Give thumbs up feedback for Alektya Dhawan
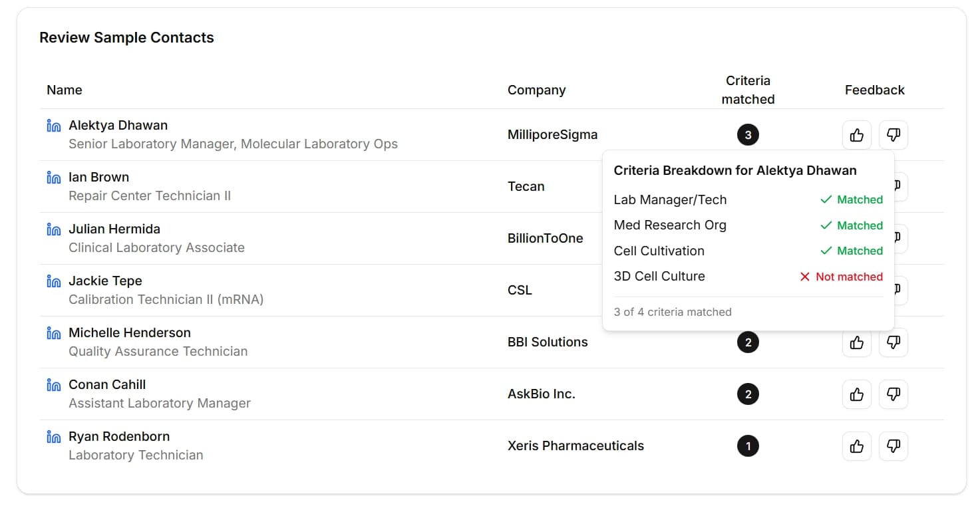The width and height of the screenshot is (980, 506). coord(856,134)
